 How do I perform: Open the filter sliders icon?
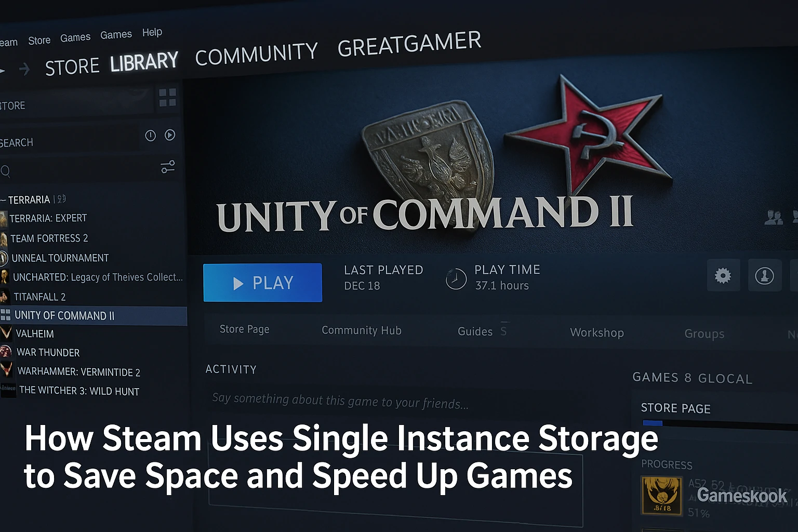(168, 167)
